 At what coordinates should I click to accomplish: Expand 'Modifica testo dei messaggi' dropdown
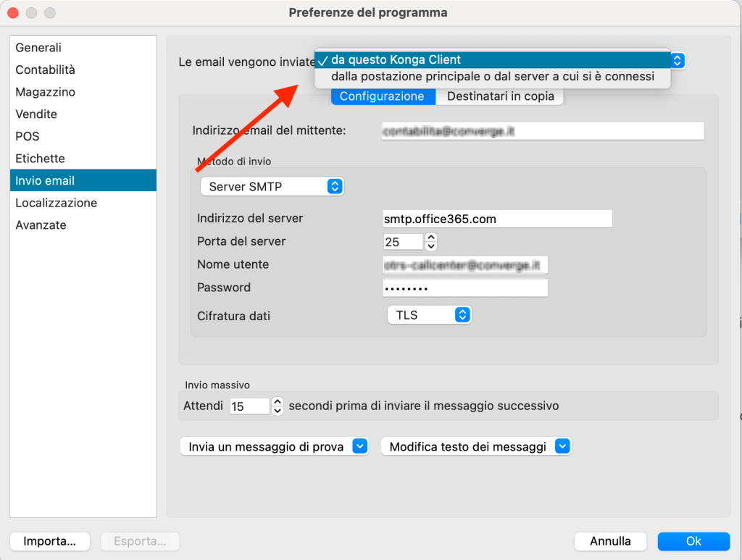476,446
